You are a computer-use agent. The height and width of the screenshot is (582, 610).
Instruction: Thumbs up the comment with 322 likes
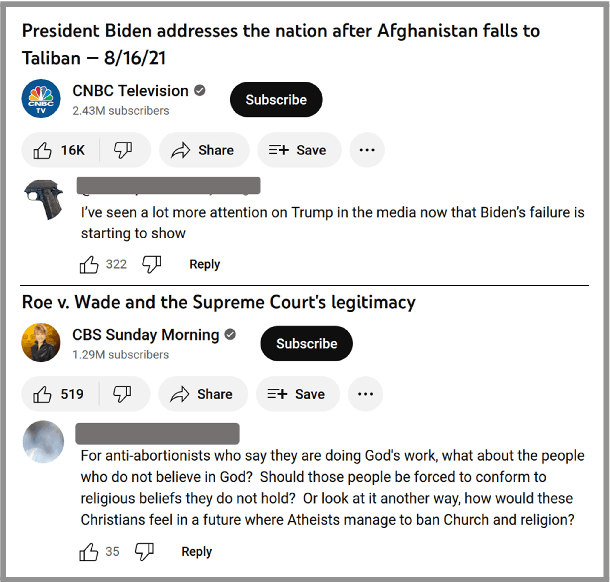click(x=90, y=264)
